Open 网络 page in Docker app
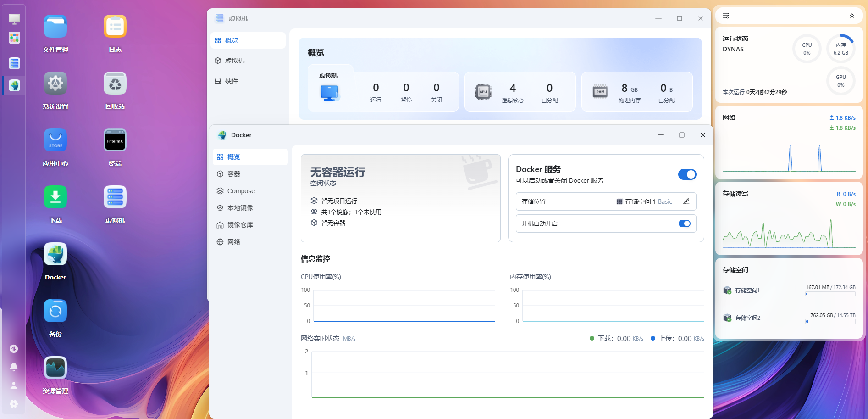This screenshot has width=868, height=419. click(x=233, y=241)
